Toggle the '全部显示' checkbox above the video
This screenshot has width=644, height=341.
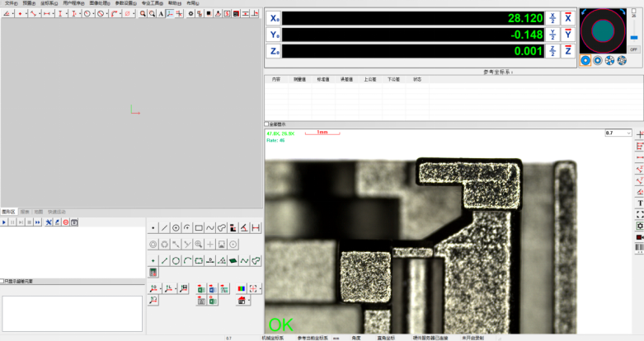(x=267, y=125)
